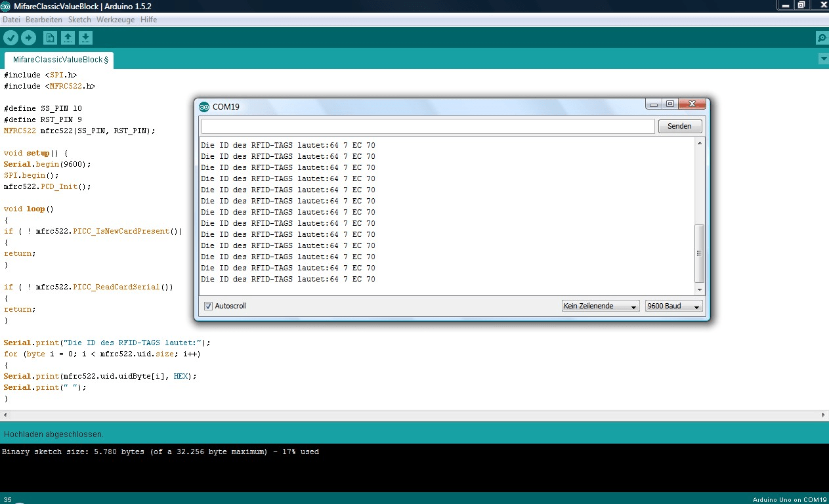Save the sketch with the down-arrow icon
Image resolution: width=829 pixels, height=504 pixels.
(86, 38)
